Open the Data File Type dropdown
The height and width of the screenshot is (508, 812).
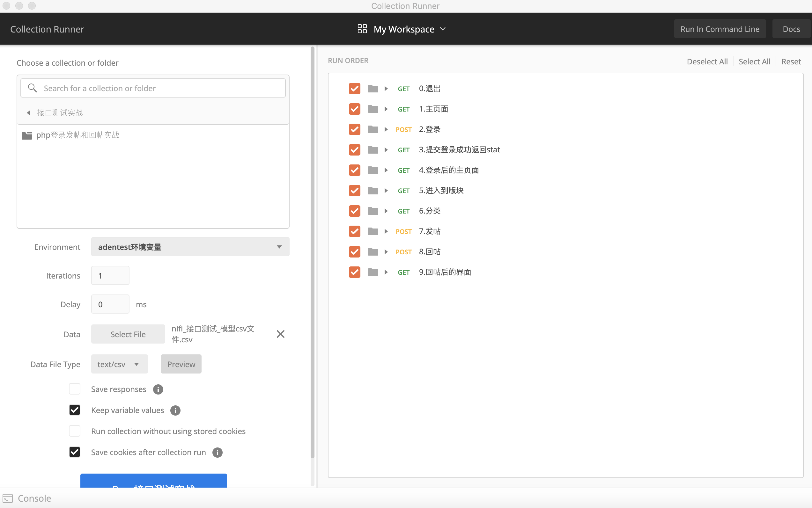119,364
